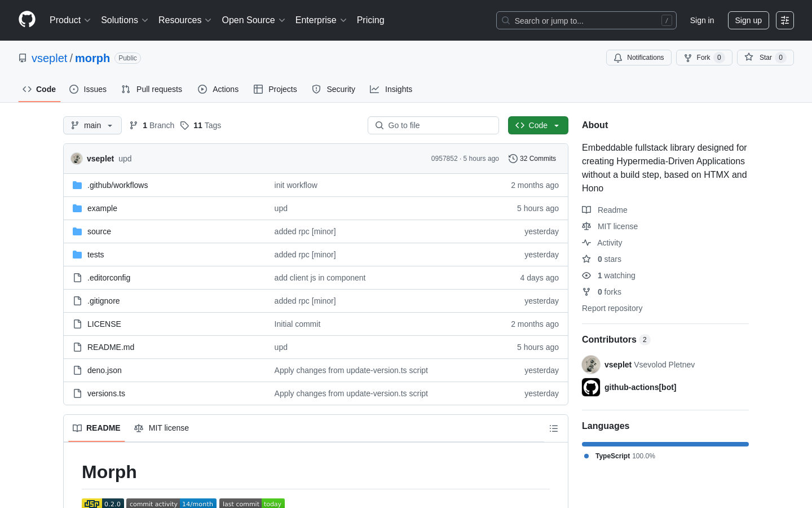The height and width of the screenshot is (508, 812).
Task: View the 32 Commits history
Action: pos(532,159)
